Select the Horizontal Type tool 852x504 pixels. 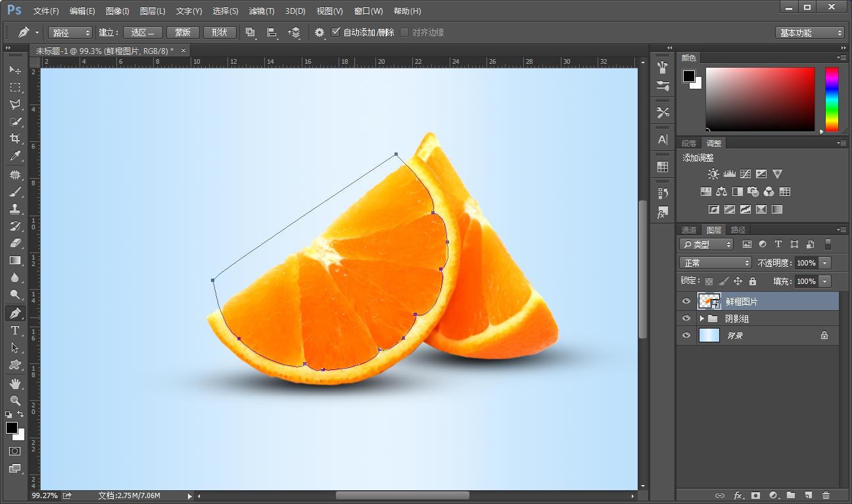tap(14, 331)
